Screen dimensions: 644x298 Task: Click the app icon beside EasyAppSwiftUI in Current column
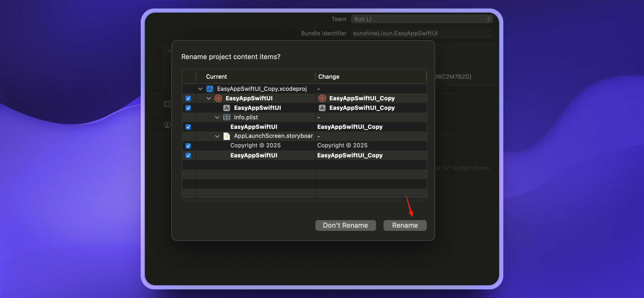[226, 108]
